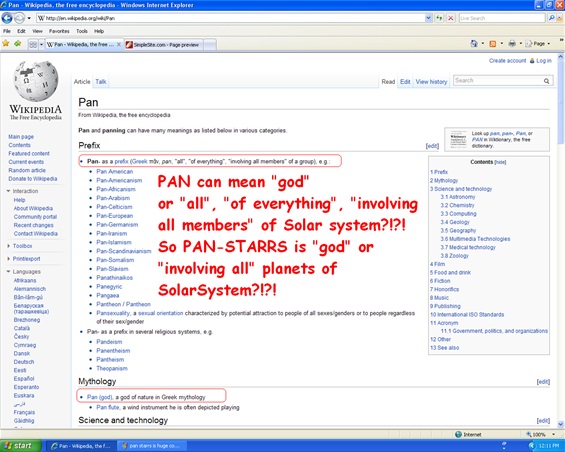
Task: Open the recent pages dropdown beside Forward
Action: [29, 18]
